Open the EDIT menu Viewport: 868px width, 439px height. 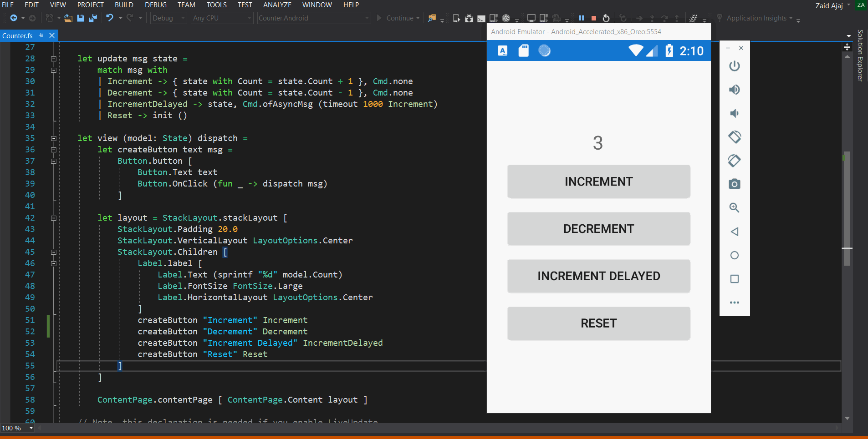tap(31, 5)
